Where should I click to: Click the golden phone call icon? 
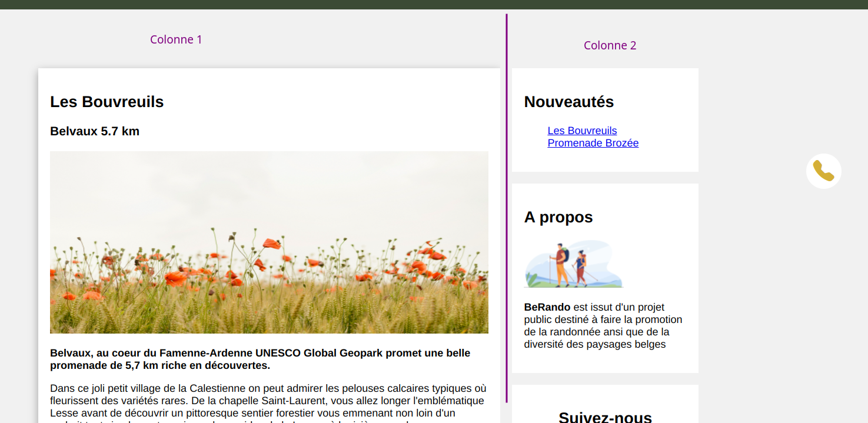point(823,171)
